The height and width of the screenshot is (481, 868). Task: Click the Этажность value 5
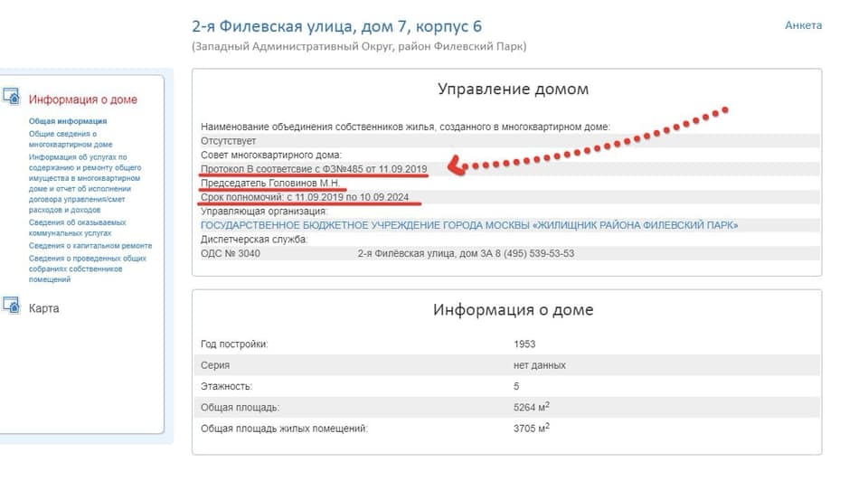coord(516,386)
